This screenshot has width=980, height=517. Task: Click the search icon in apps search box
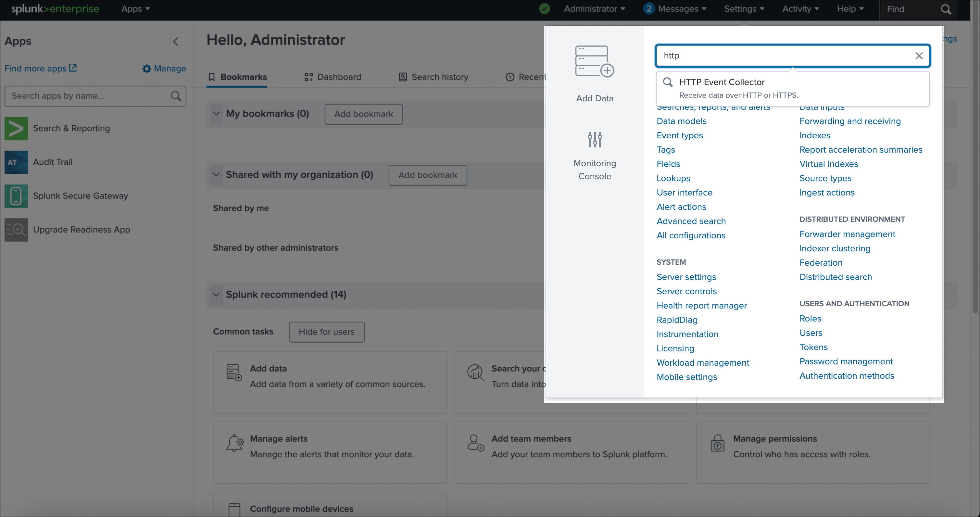click(175, 96)
